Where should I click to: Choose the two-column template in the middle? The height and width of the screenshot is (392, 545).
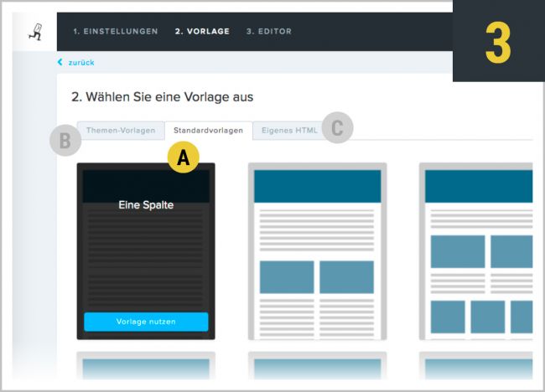click(317, 250)
